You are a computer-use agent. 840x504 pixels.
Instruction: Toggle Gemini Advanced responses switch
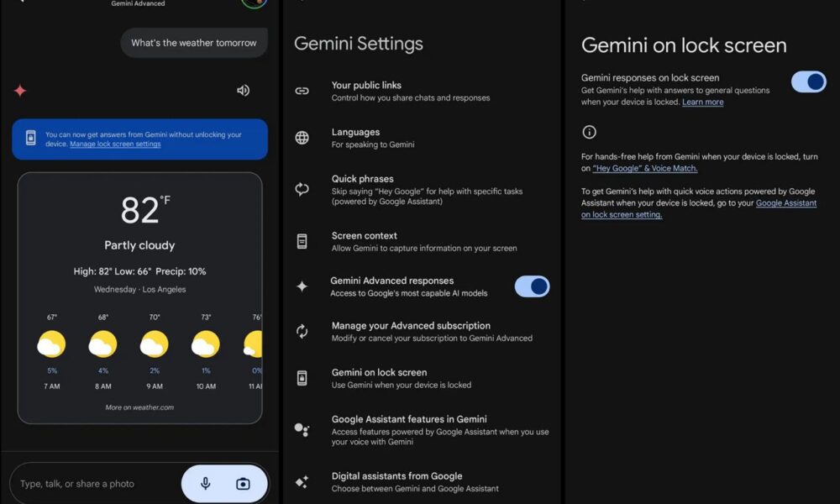532,286
